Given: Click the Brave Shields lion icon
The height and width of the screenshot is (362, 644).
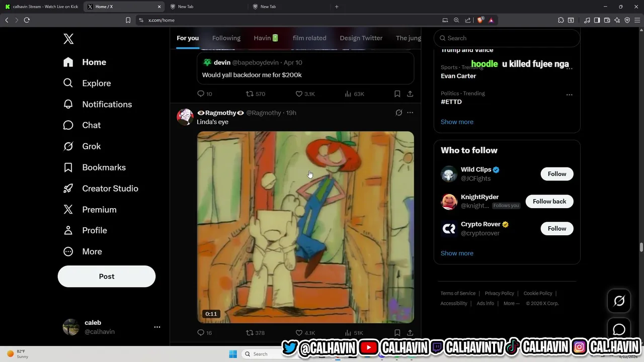Looking at the screenshot, I should 480,20.
